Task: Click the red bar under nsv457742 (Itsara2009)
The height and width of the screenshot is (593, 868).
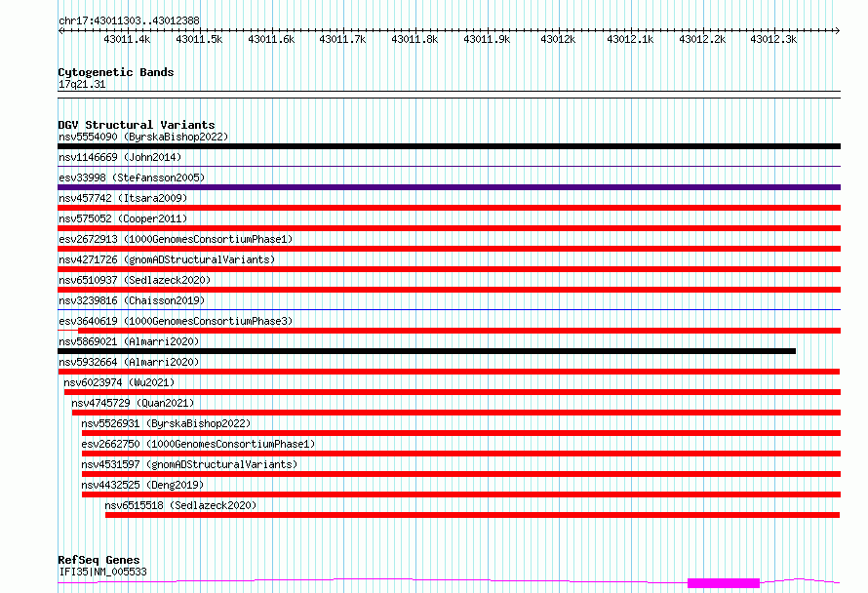Action: pos(449,208)
